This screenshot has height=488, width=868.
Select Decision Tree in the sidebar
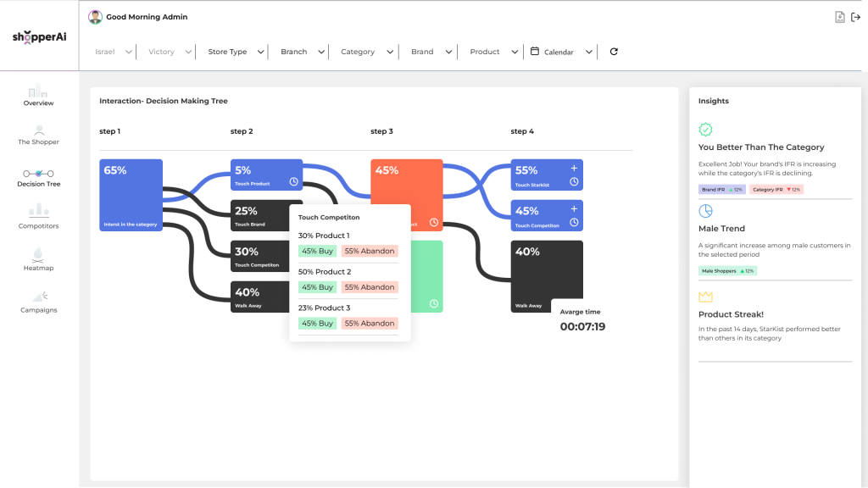coord(38,178)
